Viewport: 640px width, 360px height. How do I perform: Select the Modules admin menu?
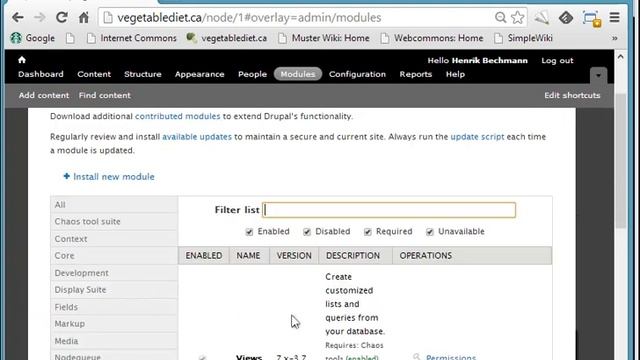[x=298, y=74]
